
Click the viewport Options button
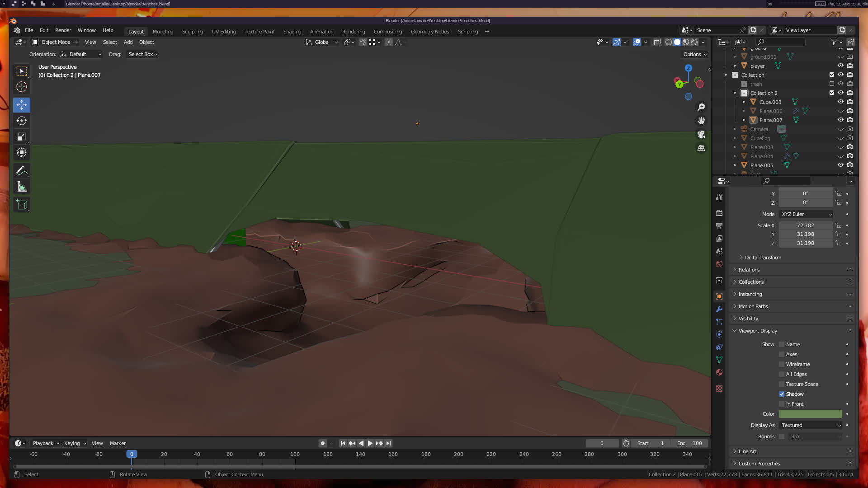click(x=694, y=54)
